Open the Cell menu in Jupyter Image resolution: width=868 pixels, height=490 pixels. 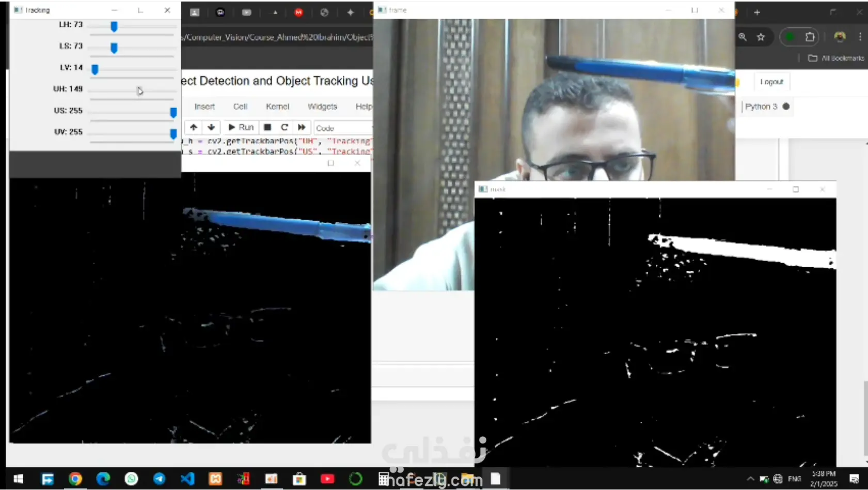[x=240, y=106]
